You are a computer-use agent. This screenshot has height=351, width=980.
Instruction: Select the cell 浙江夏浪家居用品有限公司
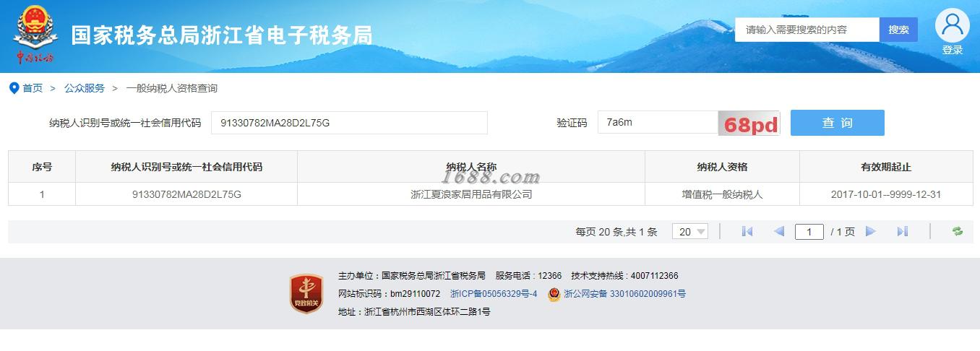(471, 194)
